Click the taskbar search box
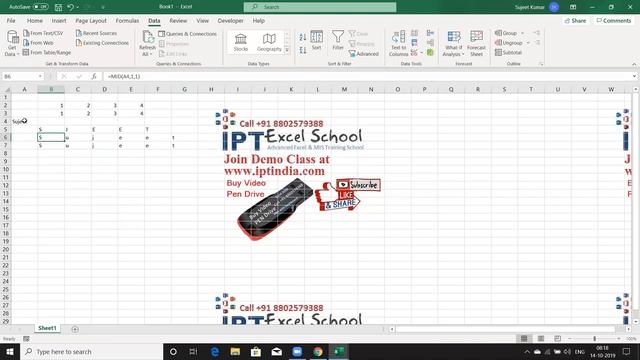The height and width of the screenshot is (360, 640). click(x=91, y=351)
